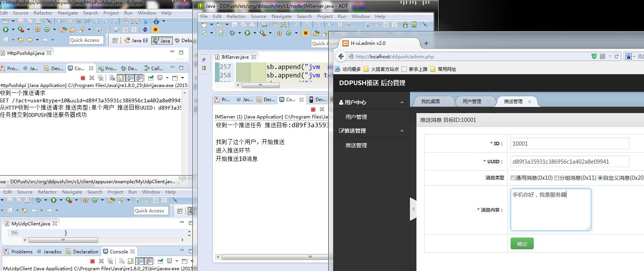The width and height of the screenshot is (644, 271).
Task: Collapse the left sidebar with arrow handle
Action: (413, 209)
